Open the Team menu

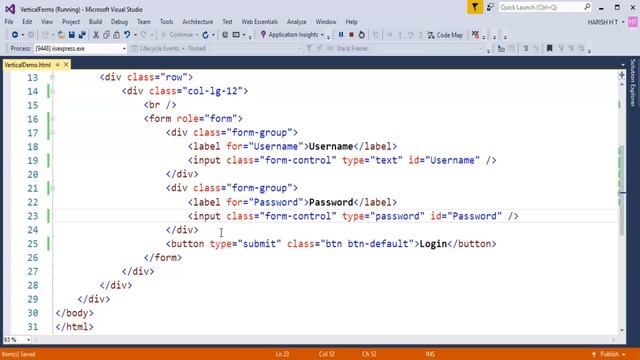[143, 22]
